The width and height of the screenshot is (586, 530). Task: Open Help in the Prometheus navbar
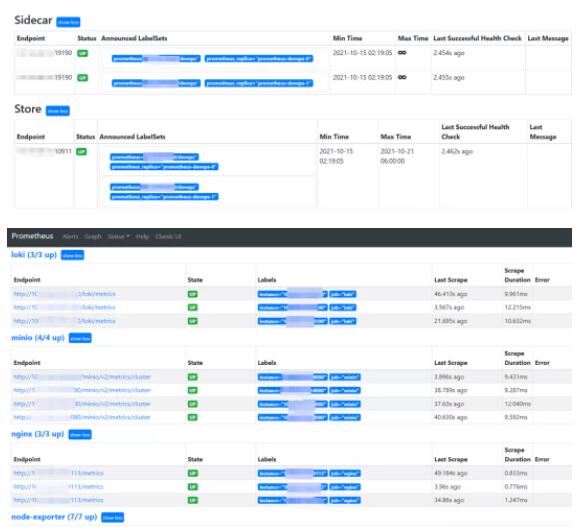[x=142, y=237]
